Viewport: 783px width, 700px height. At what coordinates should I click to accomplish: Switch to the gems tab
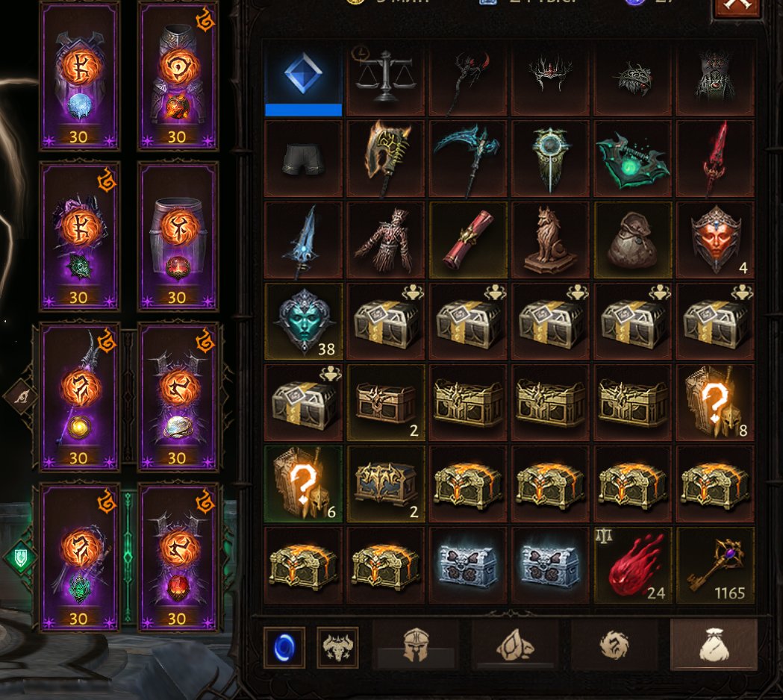(515, 645)
